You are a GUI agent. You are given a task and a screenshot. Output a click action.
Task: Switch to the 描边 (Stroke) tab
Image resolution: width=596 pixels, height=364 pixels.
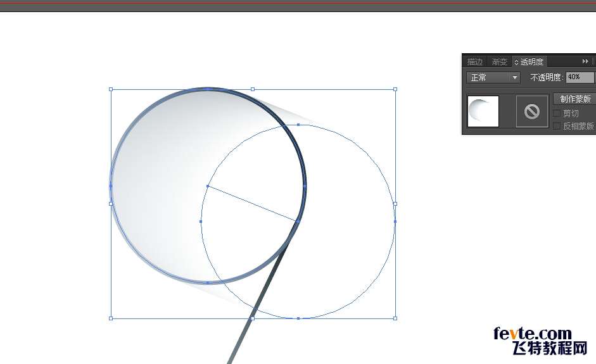(474, 61)
